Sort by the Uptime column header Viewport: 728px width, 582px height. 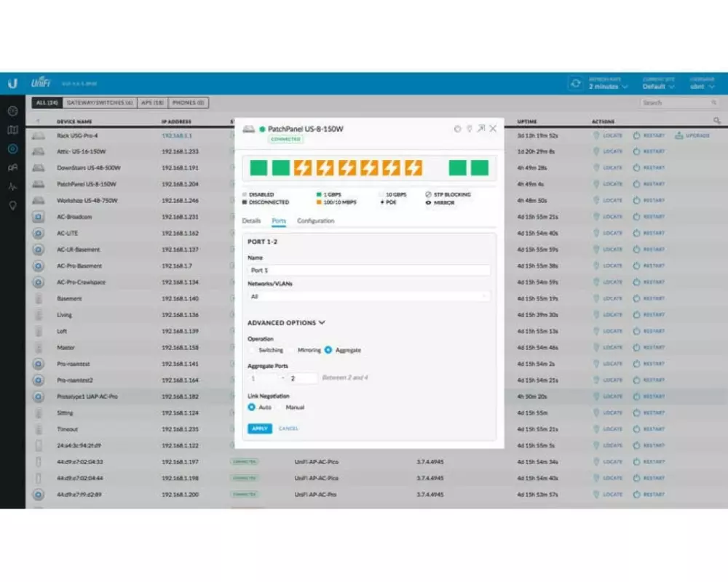coord(527,121)
